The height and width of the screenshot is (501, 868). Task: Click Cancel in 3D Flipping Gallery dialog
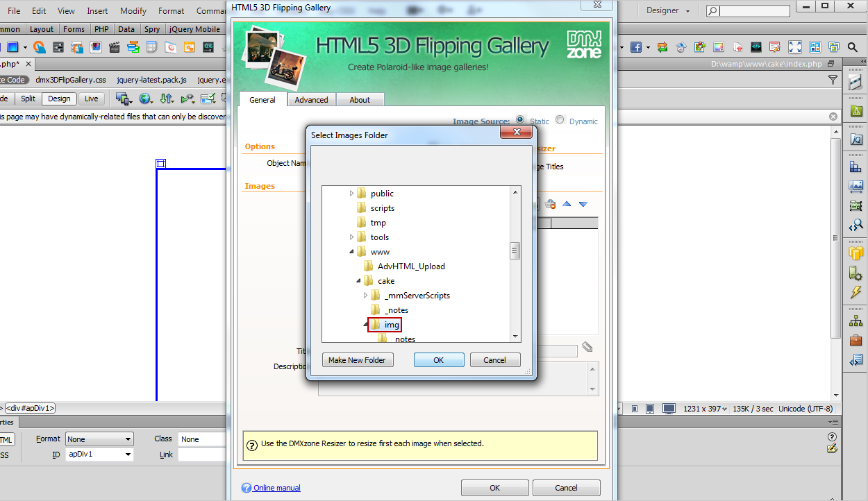tap(566, 488)
